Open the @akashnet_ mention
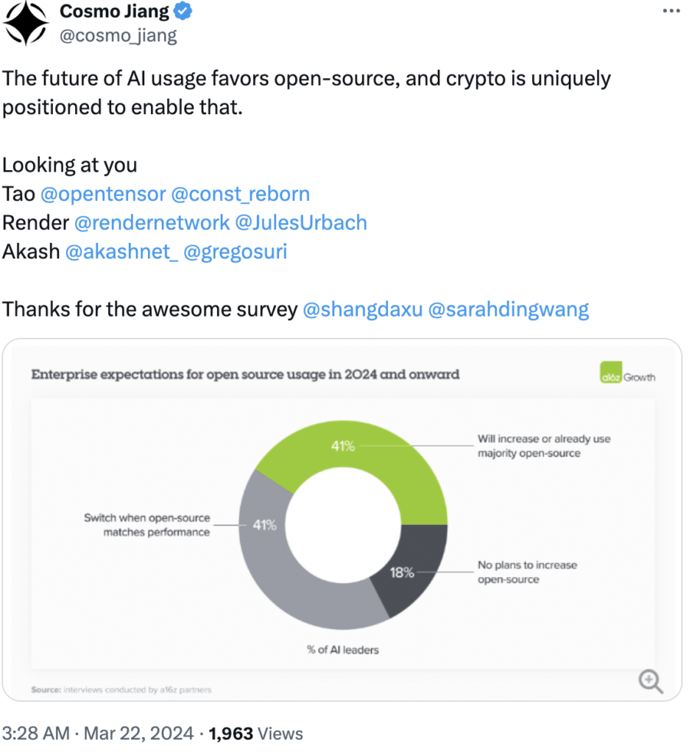 (x=121, y=251)
